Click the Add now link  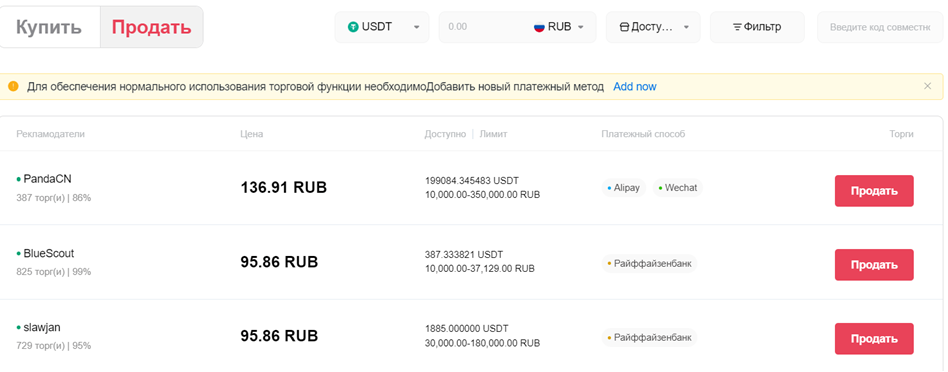(635, 86)
